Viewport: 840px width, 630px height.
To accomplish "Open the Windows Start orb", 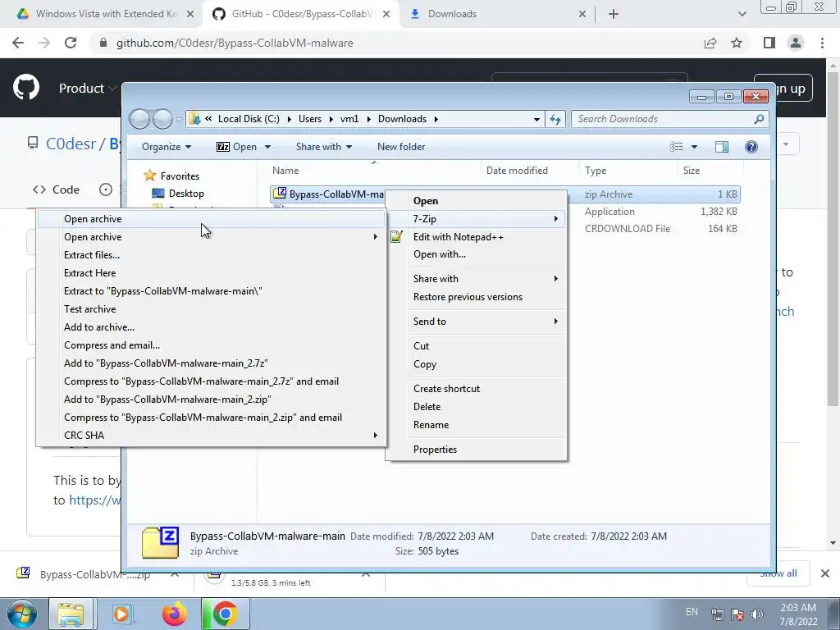I will [x=22, y=614].
